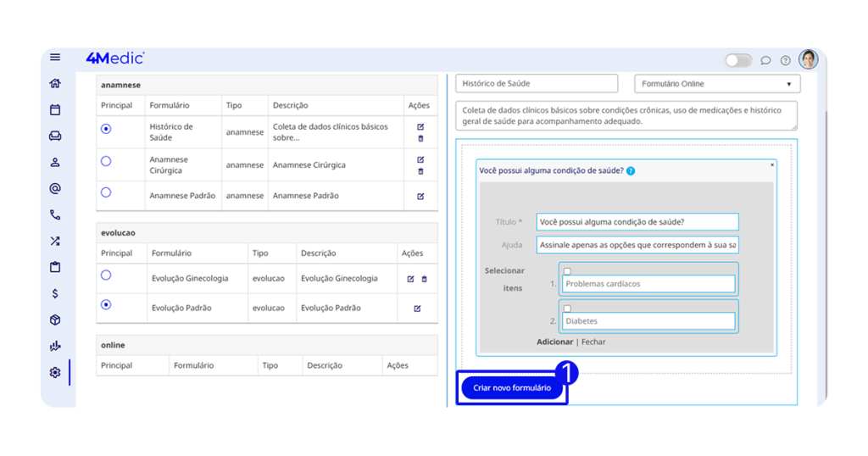Open the phone icon in sidebar

click(55, 215)
